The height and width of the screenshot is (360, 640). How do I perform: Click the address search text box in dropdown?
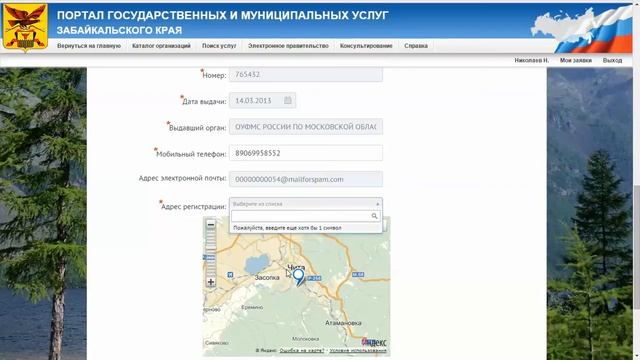coord(306,216)
